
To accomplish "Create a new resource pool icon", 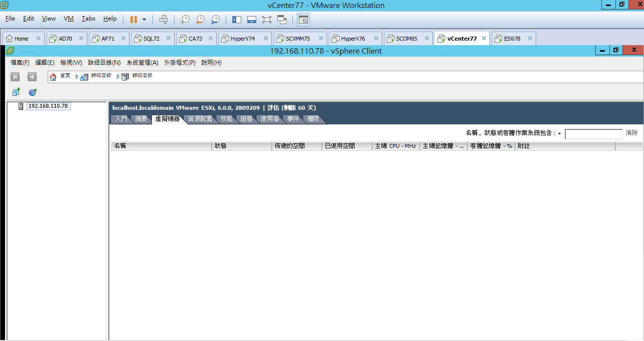I will pos(33,92).
